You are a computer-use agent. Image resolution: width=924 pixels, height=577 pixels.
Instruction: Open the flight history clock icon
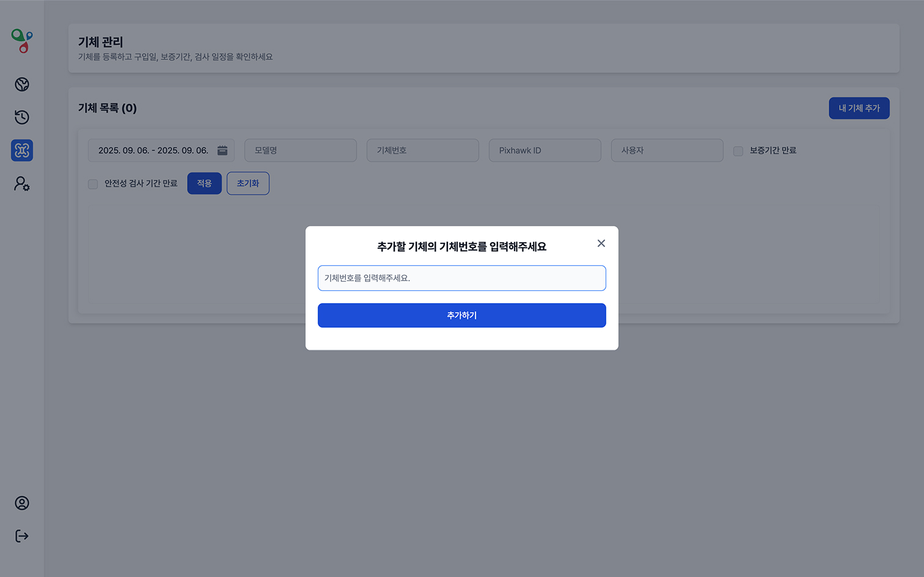(22, 117)
